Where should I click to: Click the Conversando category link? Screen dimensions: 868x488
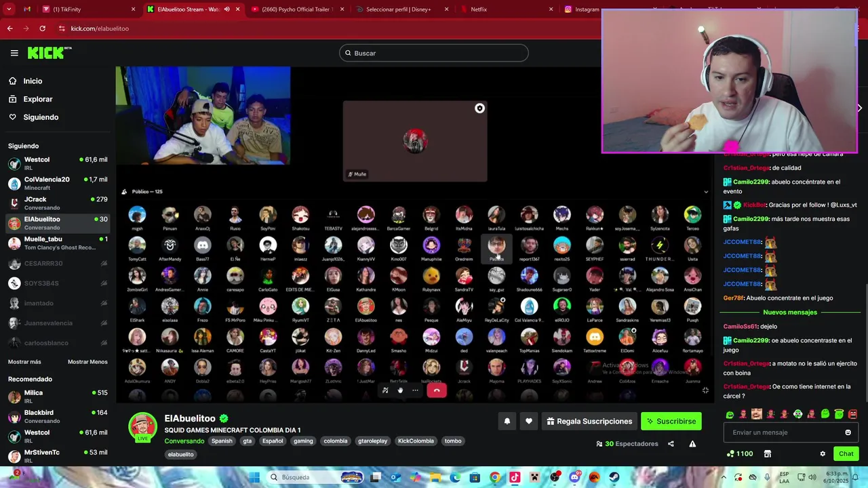click(x=184, y=441)
